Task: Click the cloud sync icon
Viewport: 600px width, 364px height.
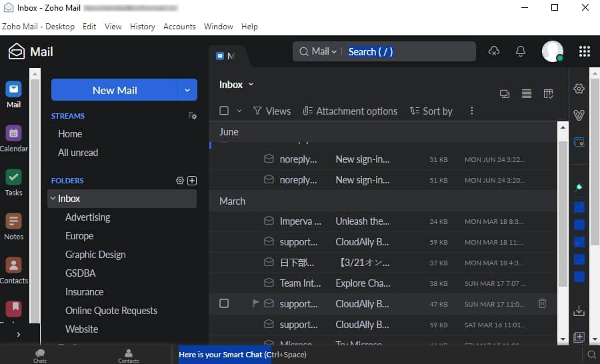Action: point(494,51)
